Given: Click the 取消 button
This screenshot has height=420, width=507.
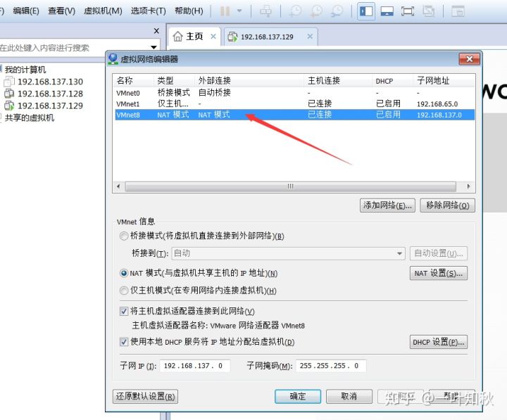Looking at the screenshot, I should [x=349, y=396].
